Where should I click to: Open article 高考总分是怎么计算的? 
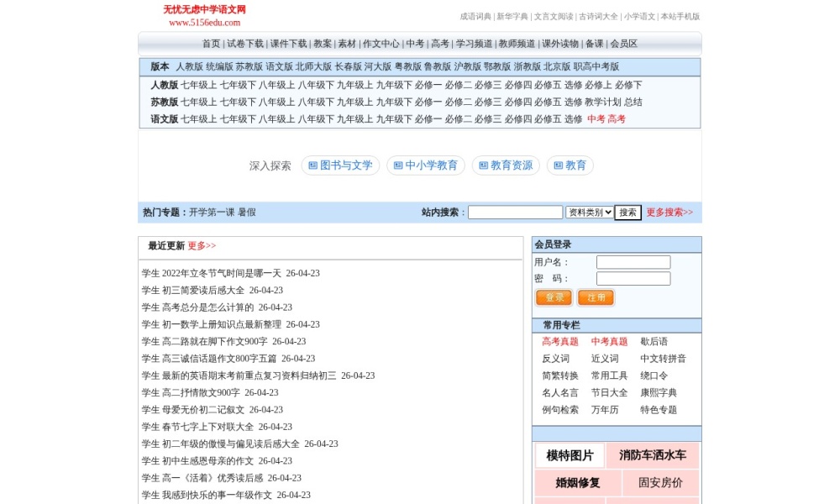pyautogui.click(x=207, y=307)
